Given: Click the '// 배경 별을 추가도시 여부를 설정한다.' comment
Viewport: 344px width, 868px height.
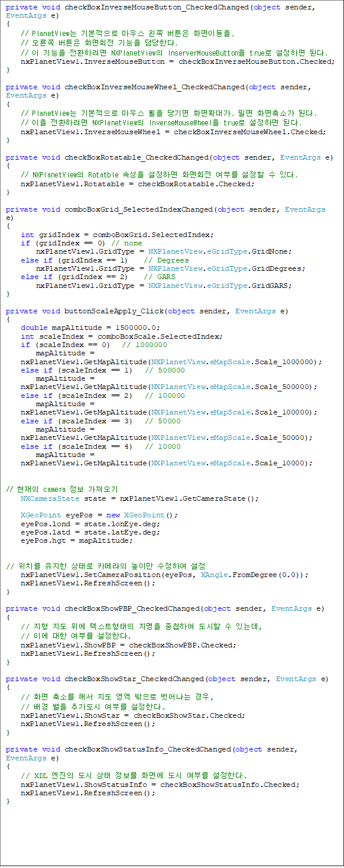Looking at the screenshot, I should coord(93,707).
